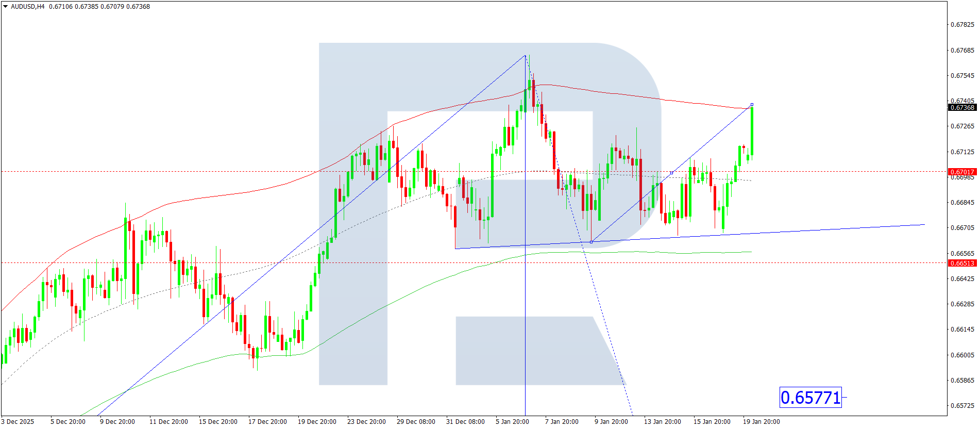Click the red level tag 0.67017
The image size is (980, 428).
pyautogui.click(x=962, y=172)
